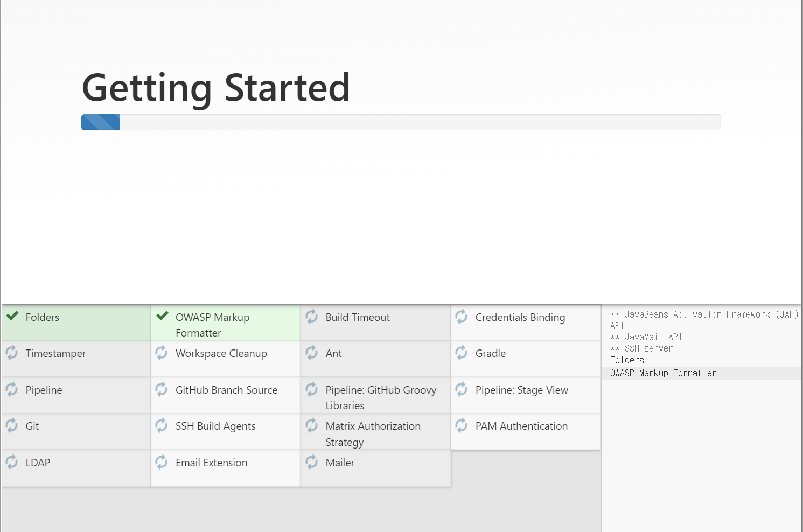803x532 pixels.
Task: Click the green checkmark beside OWASP Markup Formatter
Action: pos(162,316)
